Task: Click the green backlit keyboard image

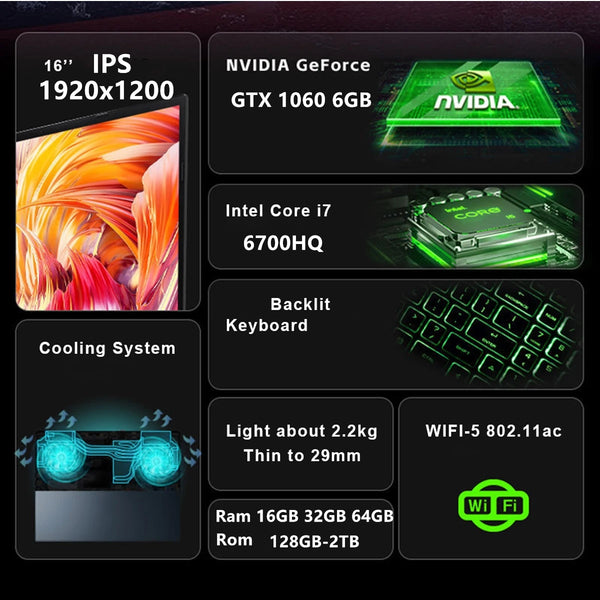Action: point(488,334)
